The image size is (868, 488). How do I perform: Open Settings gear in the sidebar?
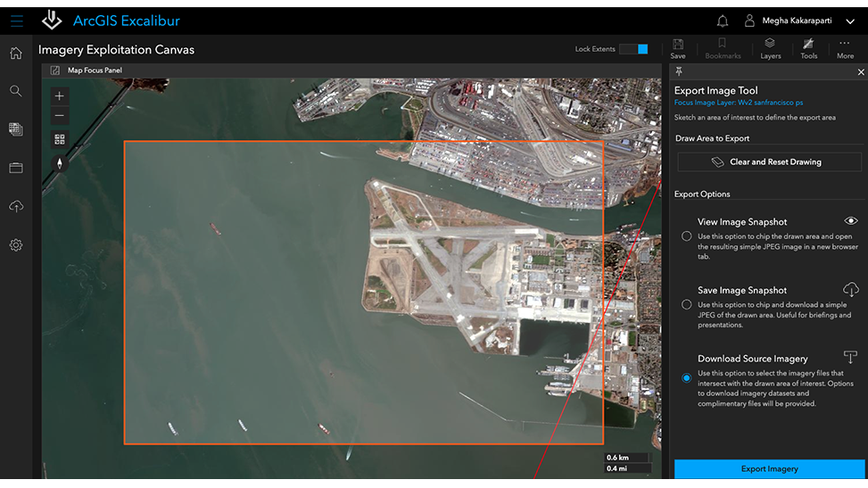16,244
